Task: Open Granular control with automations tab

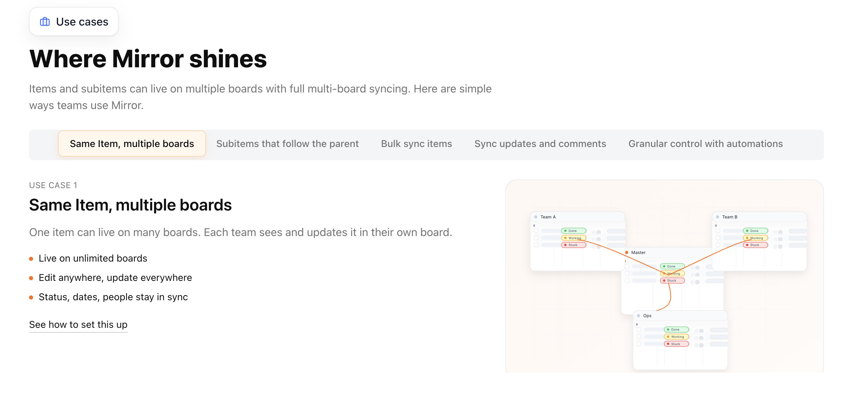Action: pos(706,144)
